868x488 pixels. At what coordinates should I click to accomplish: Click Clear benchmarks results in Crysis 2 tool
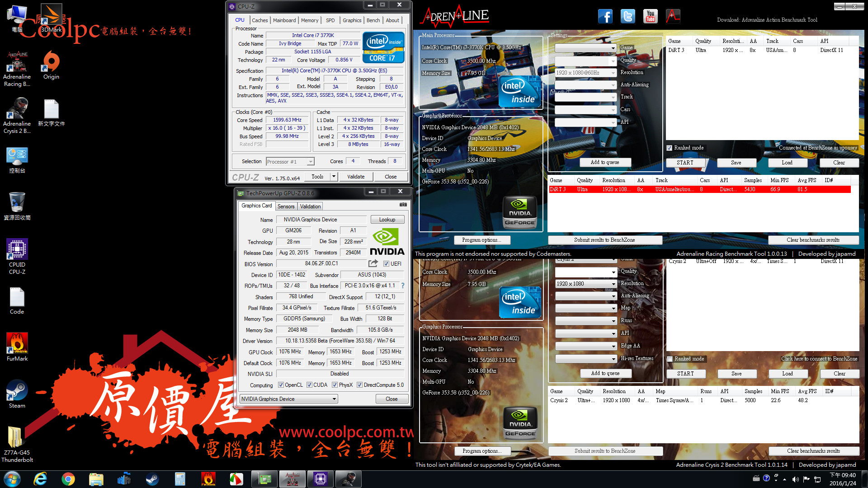[x=813, y=451]
